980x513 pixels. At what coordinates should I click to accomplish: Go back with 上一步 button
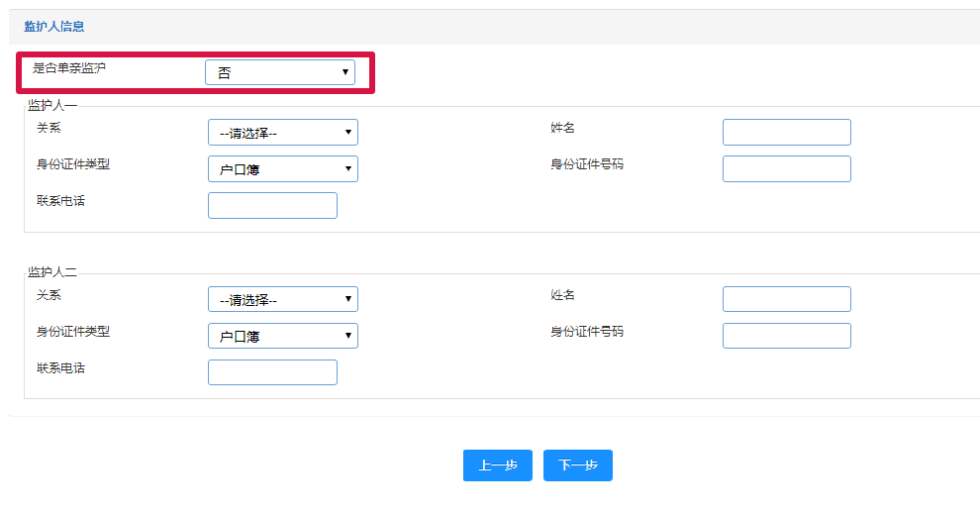(498, 464)
